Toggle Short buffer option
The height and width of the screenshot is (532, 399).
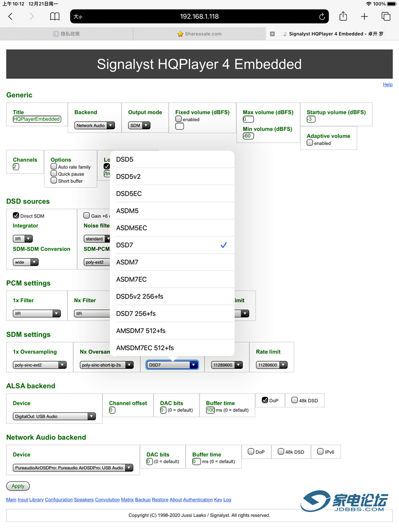point(54,180)
